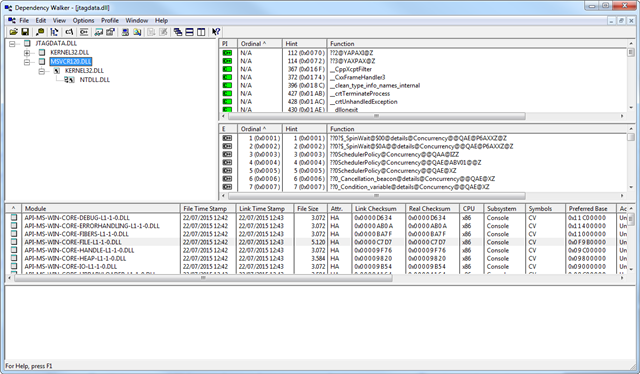Click the Configure Search Order folder-magnifier icon
640x374 pixels.
(x=137, y=32)
